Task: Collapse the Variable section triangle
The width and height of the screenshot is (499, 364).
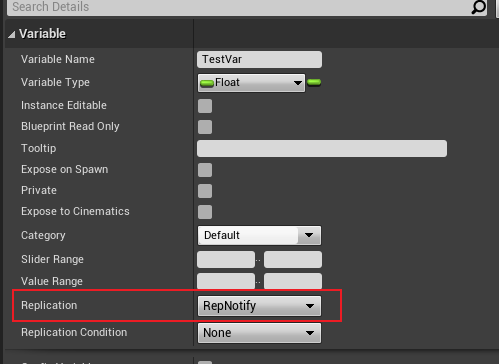Action: click(12, 34)
